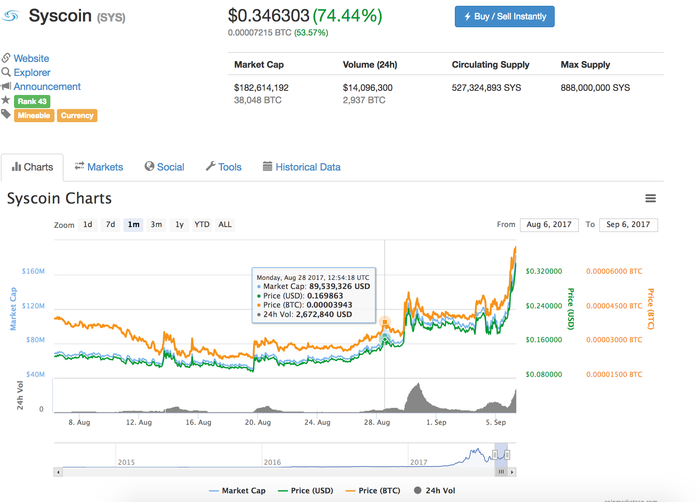Set chart zoom to 1y

tap(179, 224)
